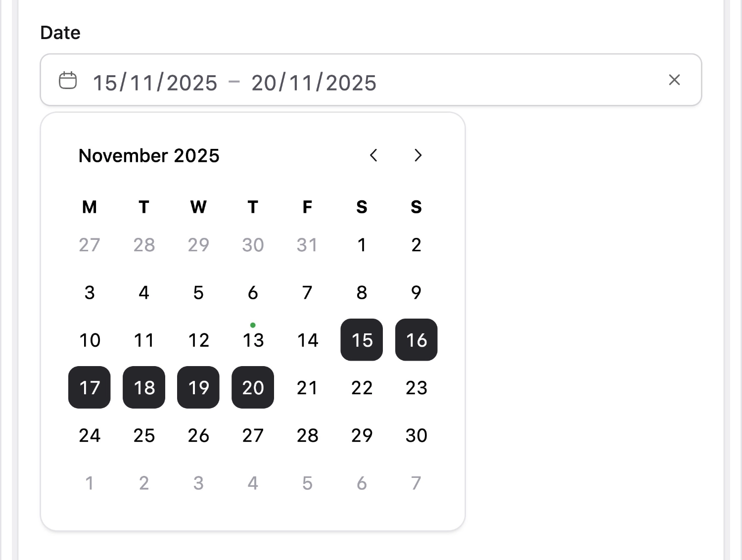Image resolution: width=742 pixels, height=560 pixels.
Task: Click the grayed-out October 31 date
Action: coord(307,244)
